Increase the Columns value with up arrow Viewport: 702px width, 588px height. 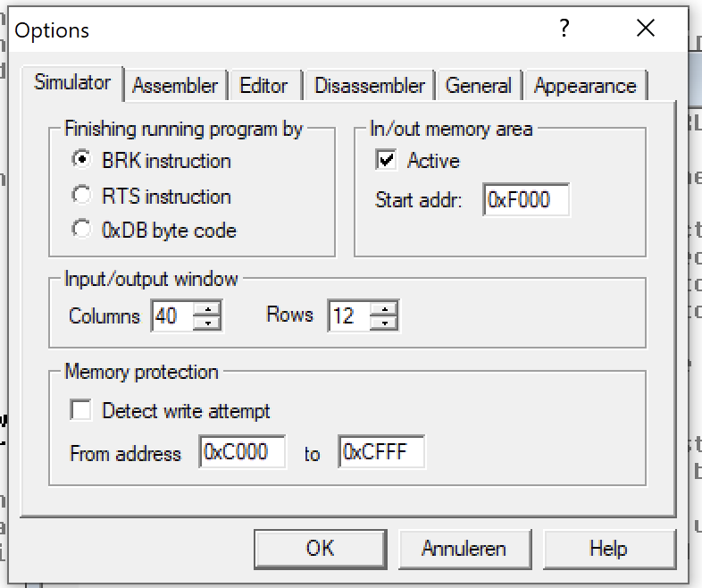pyautogui.click(x=207, y=308)
